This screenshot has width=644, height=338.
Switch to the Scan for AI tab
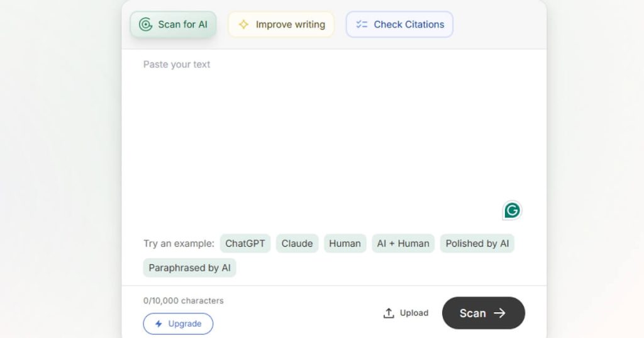click(x=174, y=25)
